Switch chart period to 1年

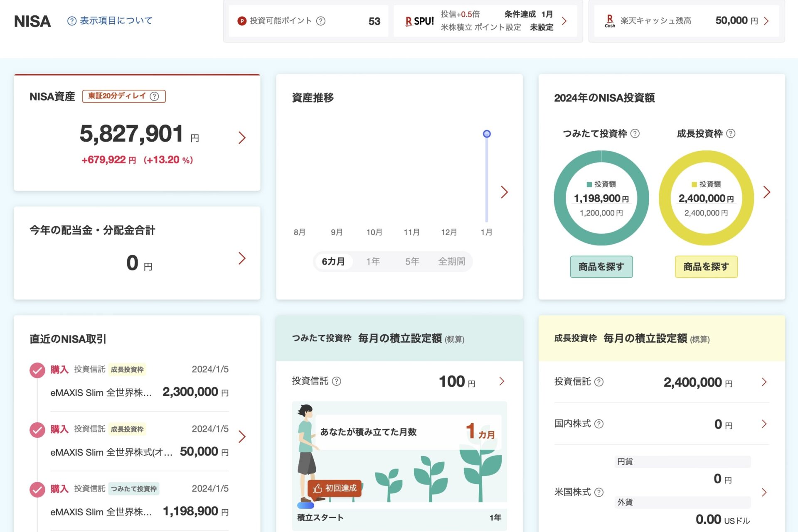point(373,262)
